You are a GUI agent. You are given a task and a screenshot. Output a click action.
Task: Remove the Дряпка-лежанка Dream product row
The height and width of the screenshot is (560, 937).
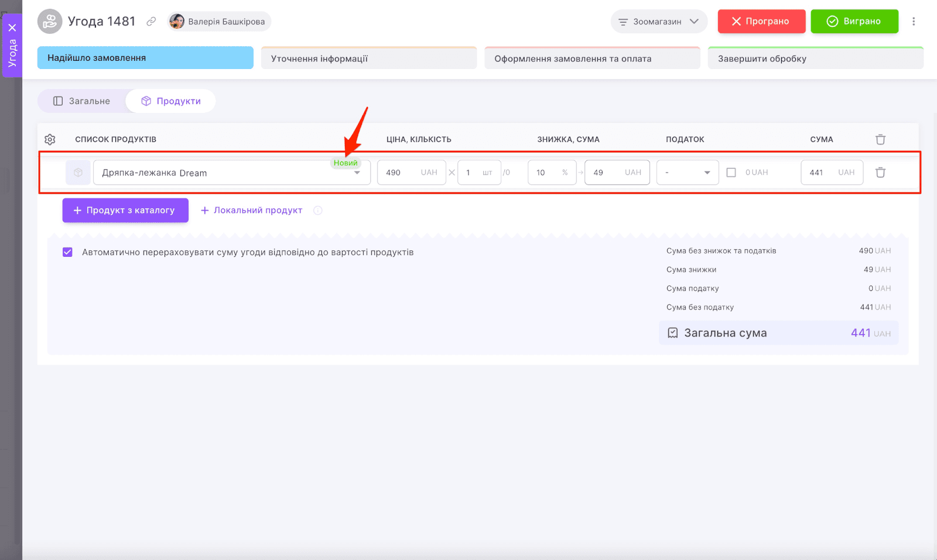click(880, 173)
